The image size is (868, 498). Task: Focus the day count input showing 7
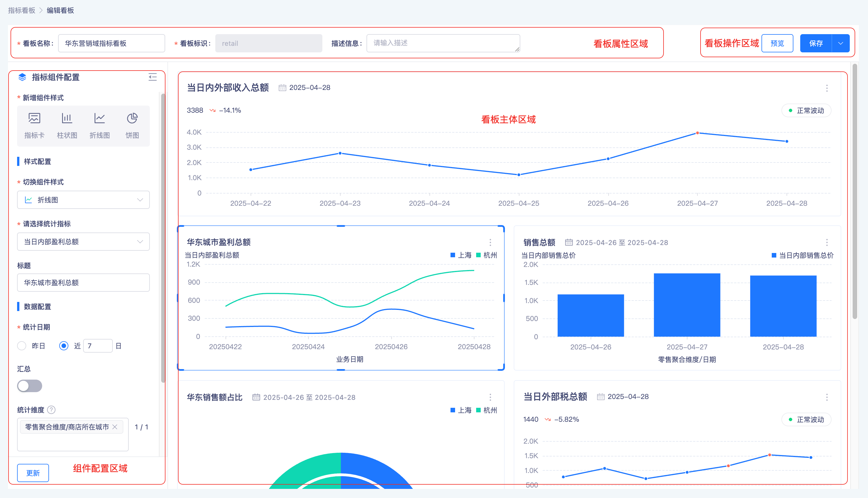click(98, 346)
